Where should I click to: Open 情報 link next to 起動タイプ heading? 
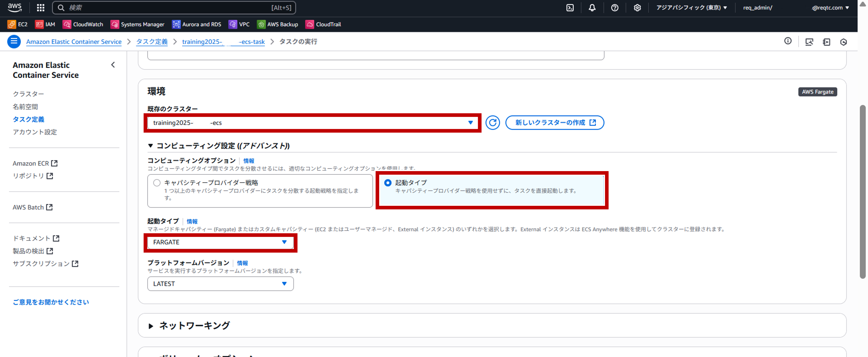click(x=192, y=221)
